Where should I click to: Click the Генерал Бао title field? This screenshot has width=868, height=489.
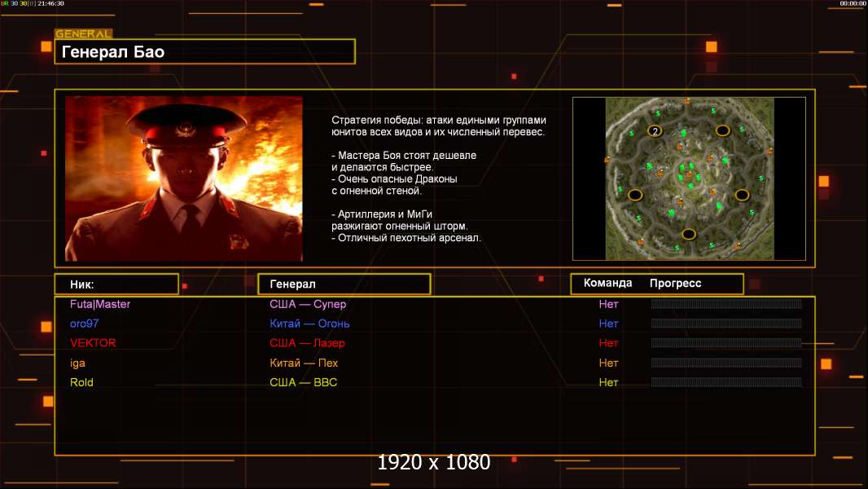(x=205, y=51)
